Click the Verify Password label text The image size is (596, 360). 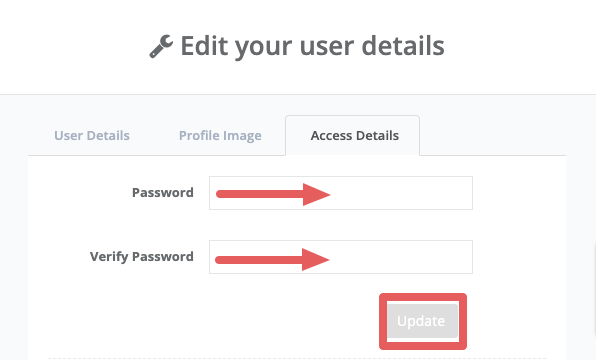click(142, 257)
